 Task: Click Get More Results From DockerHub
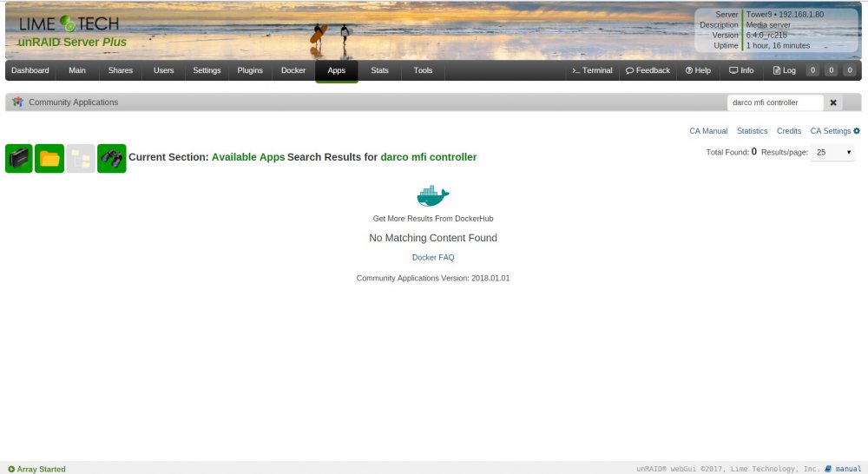(433, 218)
